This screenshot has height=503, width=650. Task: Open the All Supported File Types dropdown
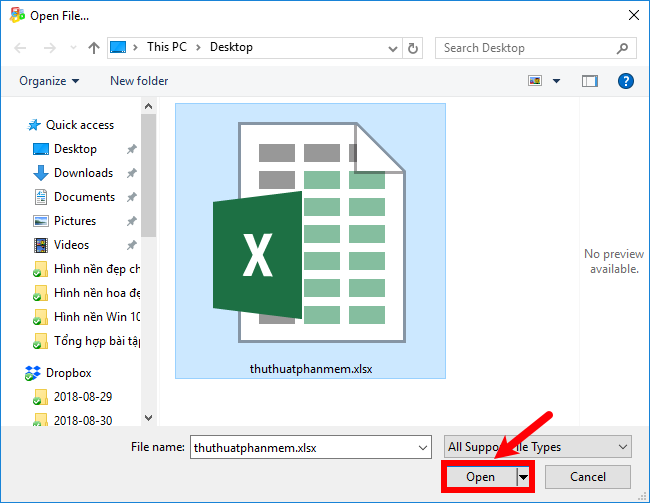pos(538,447)
